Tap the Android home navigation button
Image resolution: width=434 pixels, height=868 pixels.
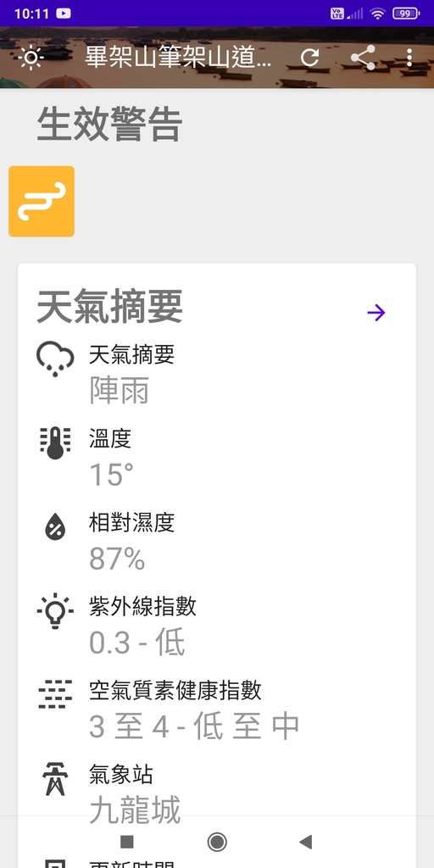click(x=217, y=842)
